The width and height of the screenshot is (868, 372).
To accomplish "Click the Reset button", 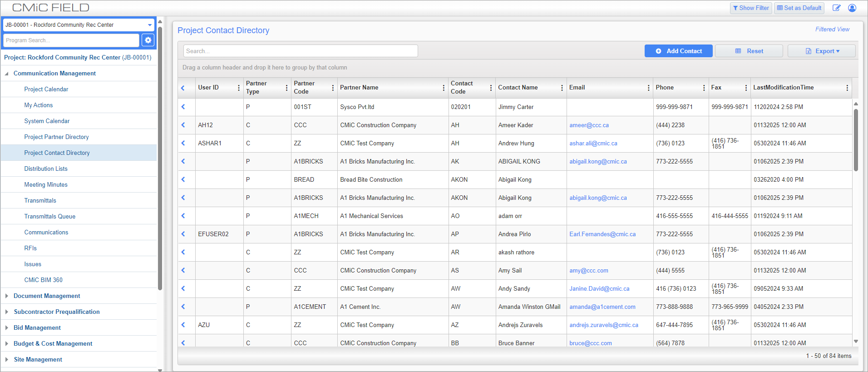I will 749,51.
